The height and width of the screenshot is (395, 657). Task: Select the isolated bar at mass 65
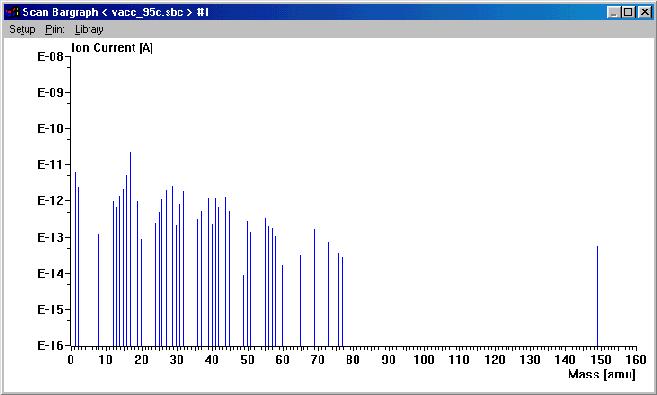point(300,300)
